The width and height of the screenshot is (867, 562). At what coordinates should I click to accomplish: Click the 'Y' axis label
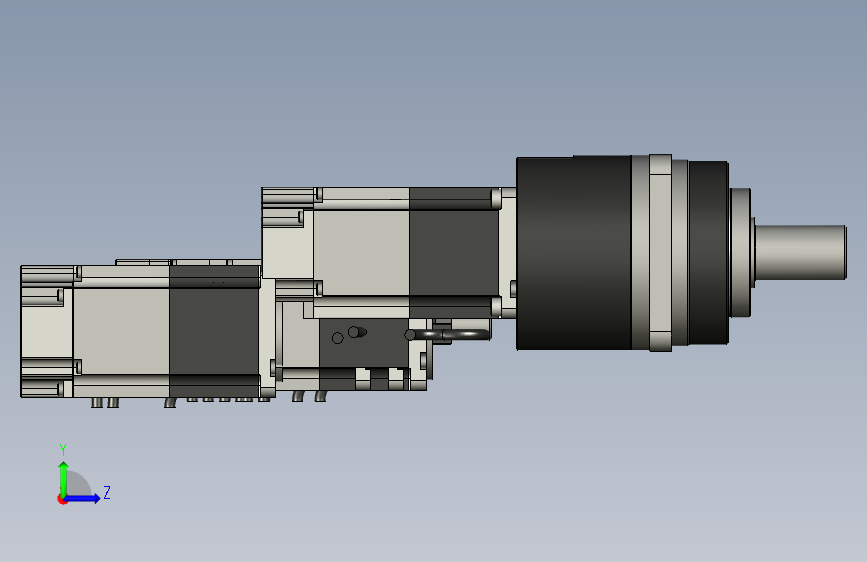click(x=63, y=449)
